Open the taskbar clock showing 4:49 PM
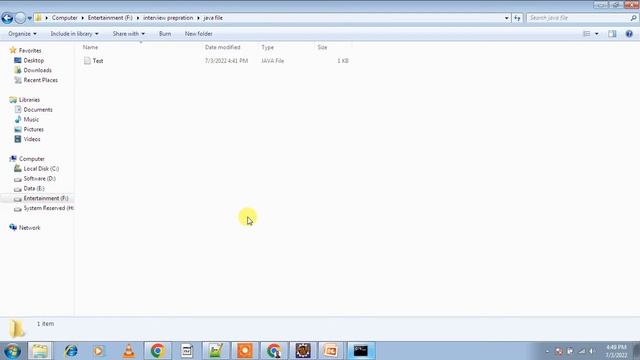640x360 pixels. click(x=616, y=351)
